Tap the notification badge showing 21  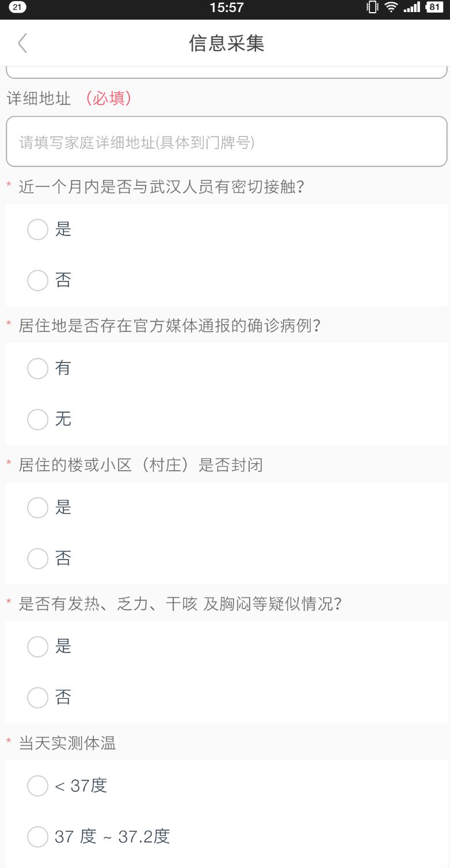tap(18, 7)
